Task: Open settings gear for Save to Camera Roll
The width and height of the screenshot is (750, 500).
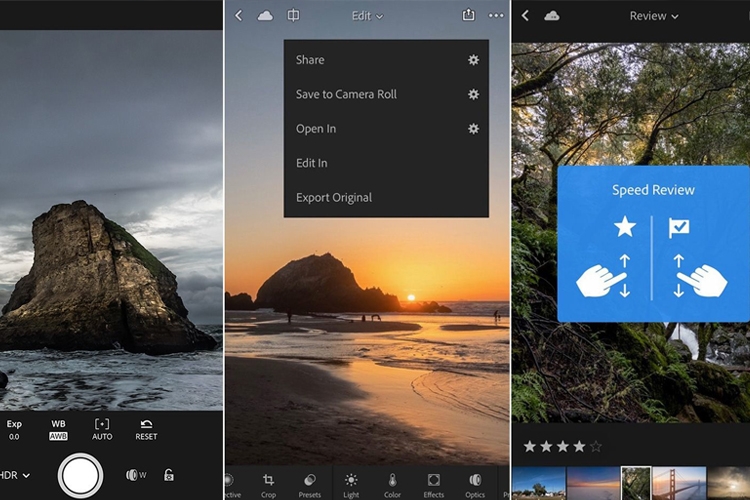Action: coord(473,94)
